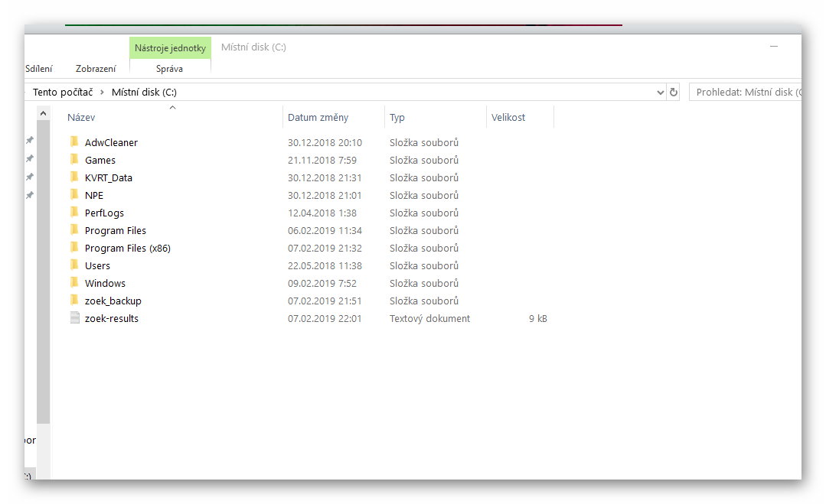Select the zoek-results file name
The width and height of the screenshot is (826, 504).
(112, 318)
